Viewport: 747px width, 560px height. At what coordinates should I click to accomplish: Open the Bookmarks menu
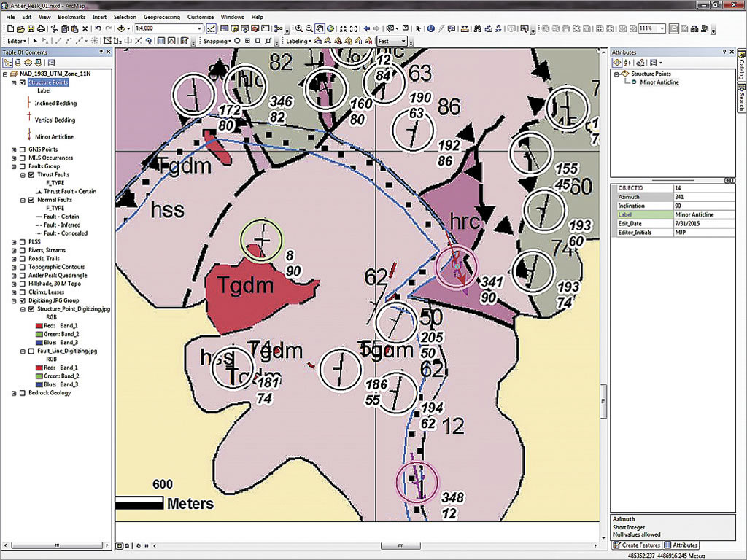click(71, 17)
